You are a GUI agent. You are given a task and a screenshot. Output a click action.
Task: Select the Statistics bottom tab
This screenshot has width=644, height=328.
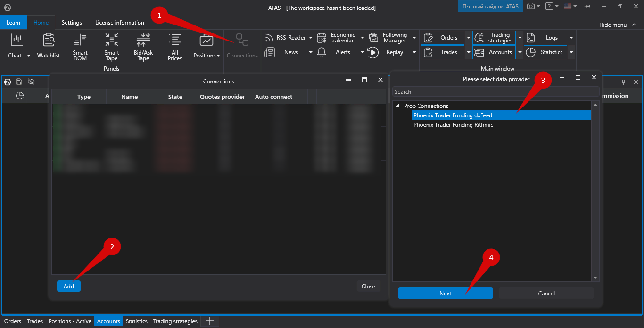tap(137, 321)
